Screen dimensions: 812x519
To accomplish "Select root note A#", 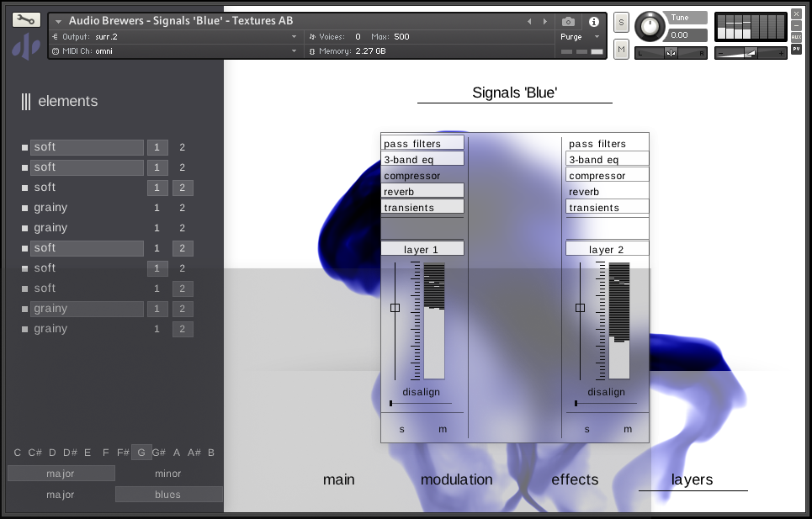I will click(x=194, y=453).
